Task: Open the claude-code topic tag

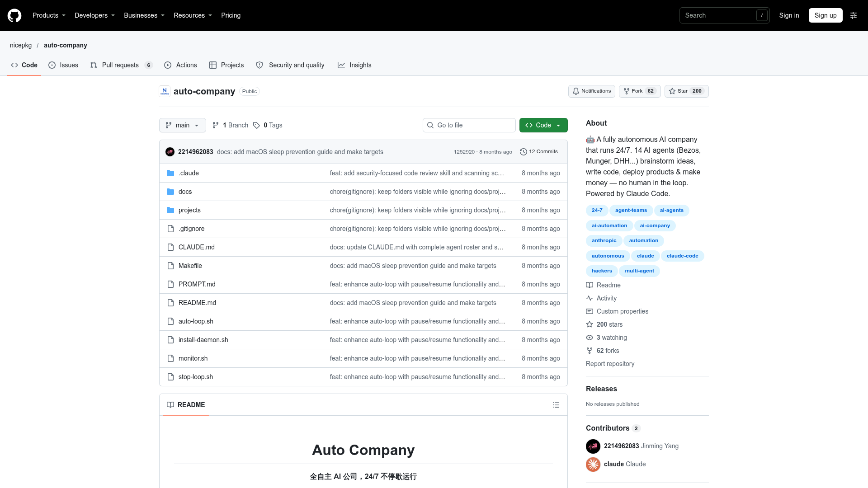Action: 682,256
